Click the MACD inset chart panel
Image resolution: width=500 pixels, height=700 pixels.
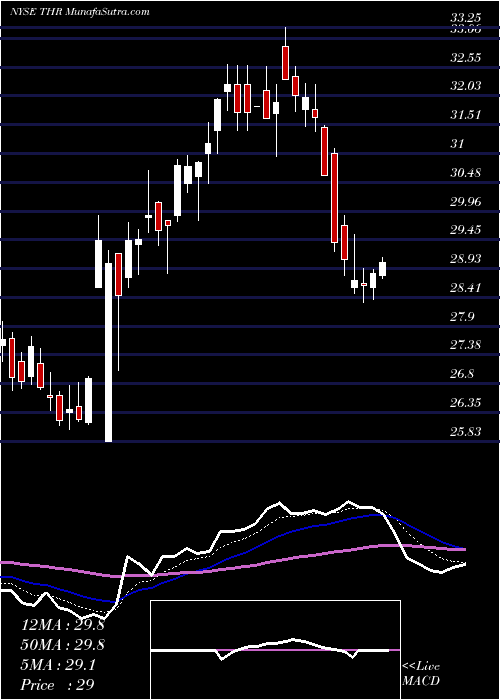(x=275, y=650)
